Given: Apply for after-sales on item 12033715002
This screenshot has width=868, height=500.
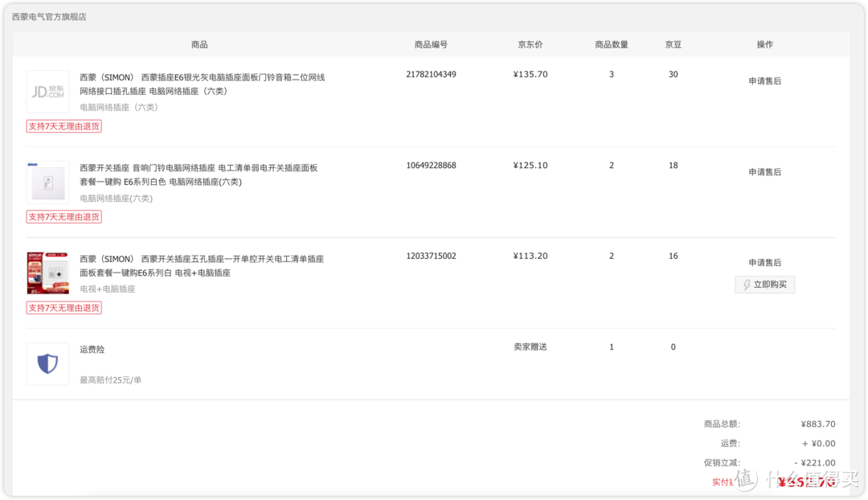Looking at the screenshot, I should point(765,262).
